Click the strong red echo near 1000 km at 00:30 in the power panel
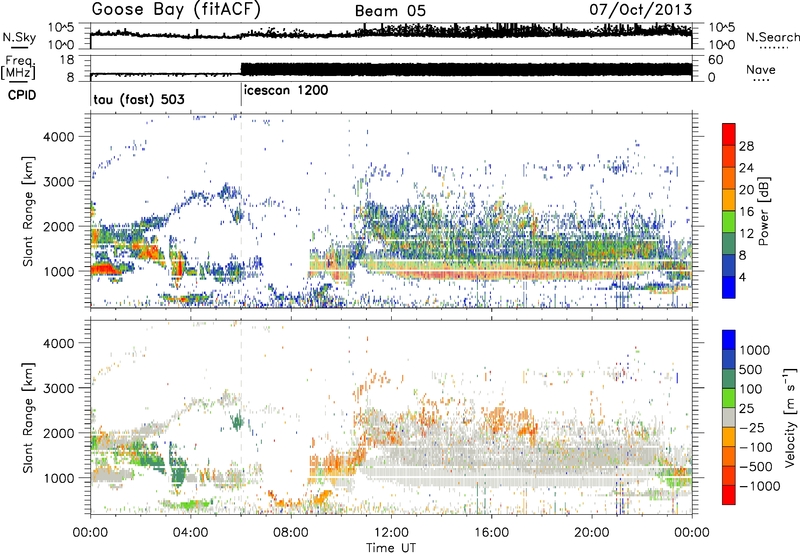800x554 pixels. (x=104, y=269)
